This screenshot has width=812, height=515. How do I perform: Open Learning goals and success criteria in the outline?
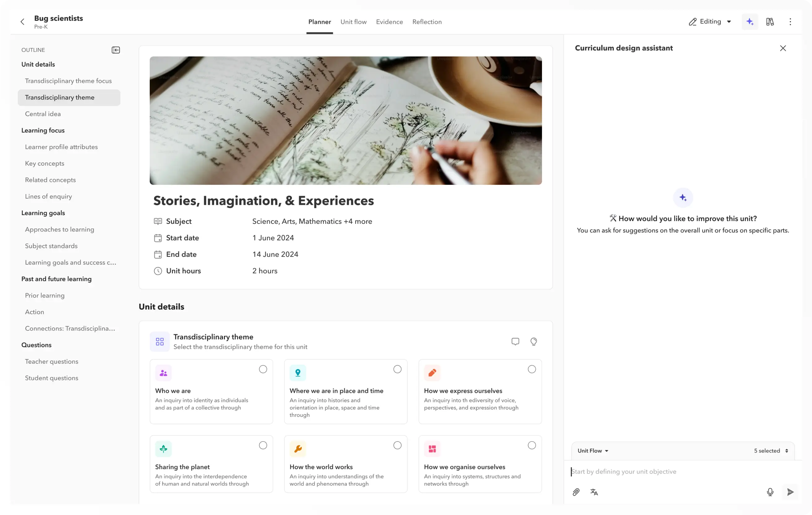[x=71, y=262]
